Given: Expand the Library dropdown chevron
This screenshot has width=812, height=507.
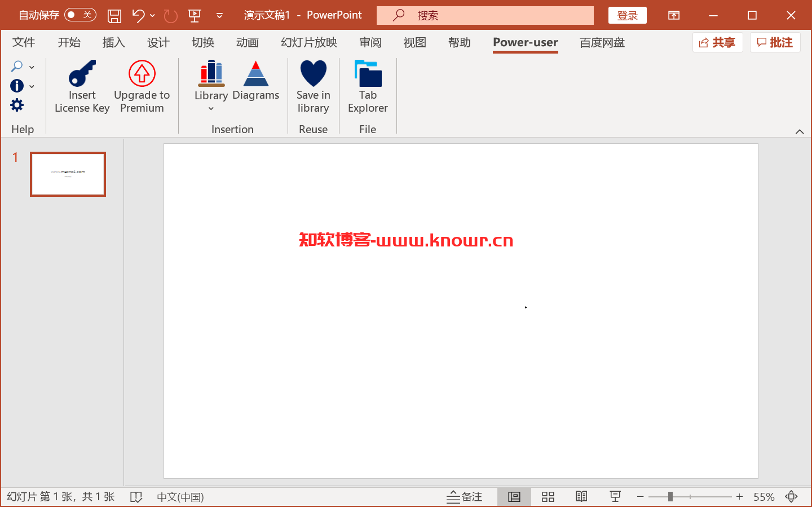Looking at the screenshot, I should [x=211, y=109].
